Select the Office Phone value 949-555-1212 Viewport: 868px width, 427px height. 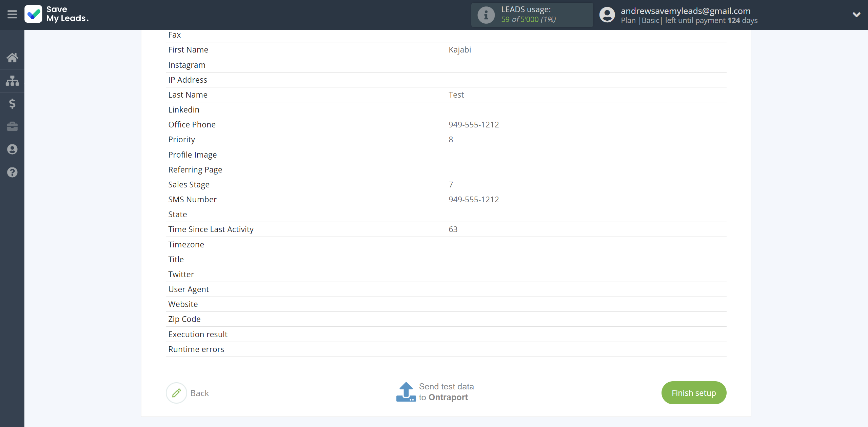click(x=474, y=124)
